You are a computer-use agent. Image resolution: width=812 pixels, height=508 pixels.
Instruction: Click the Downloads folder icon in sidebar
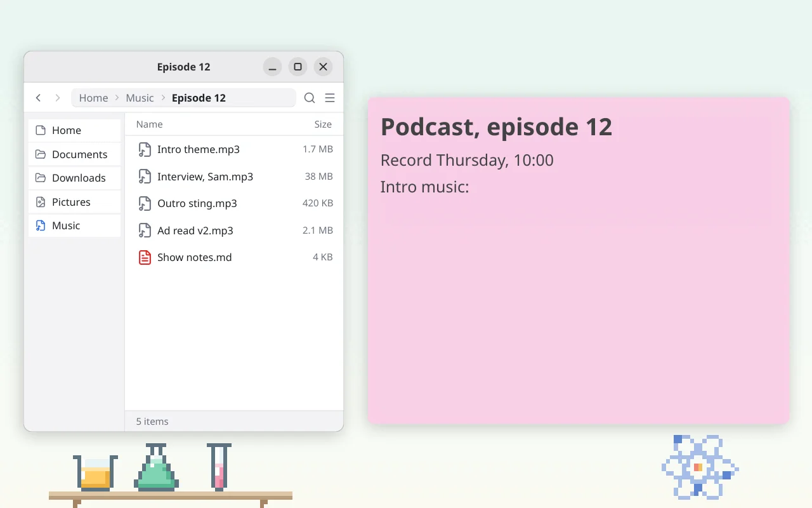click(x=41, y=178)
